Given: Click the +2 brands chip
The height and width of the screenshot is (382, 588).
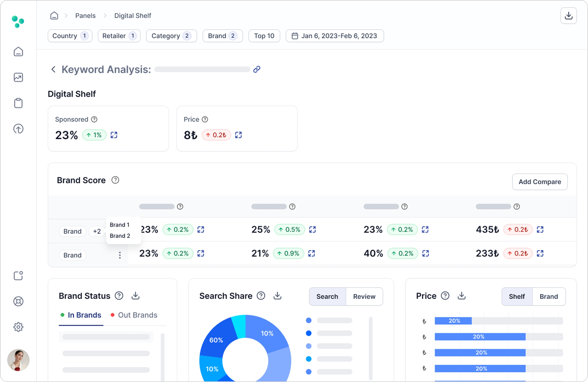Looking at the screenshot, I should click(x=97, y=231).
